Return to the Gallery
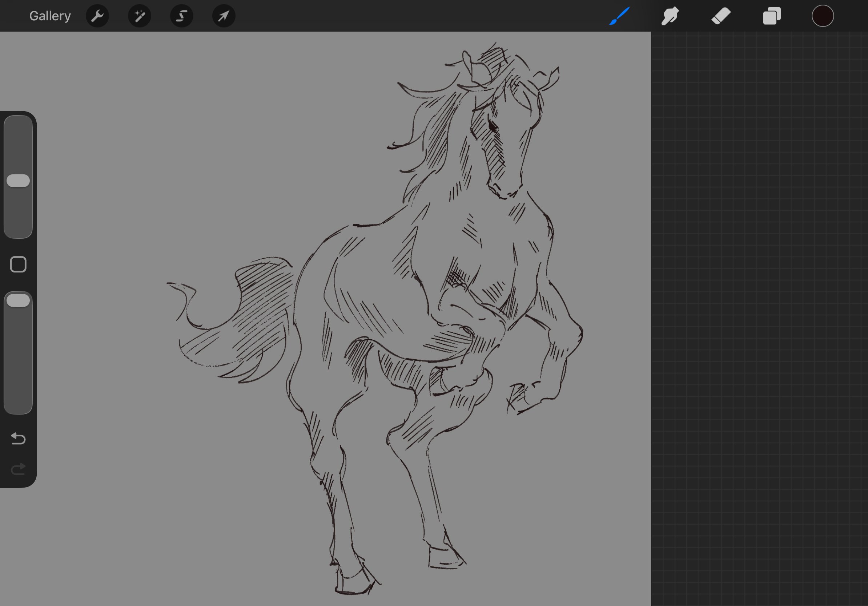868x606 pixels. (x=50, y=16)
